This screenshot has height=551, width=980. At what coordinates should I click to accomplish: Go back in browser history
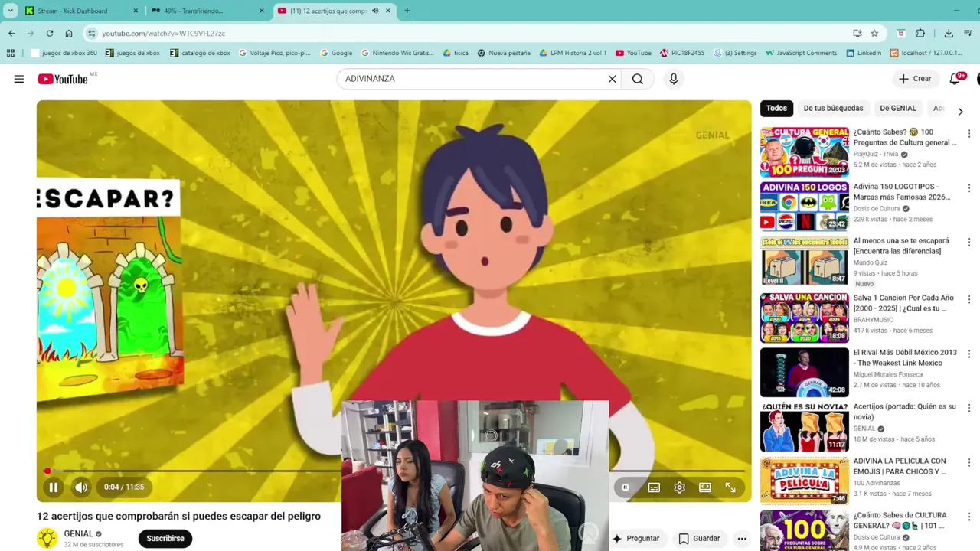11,34
